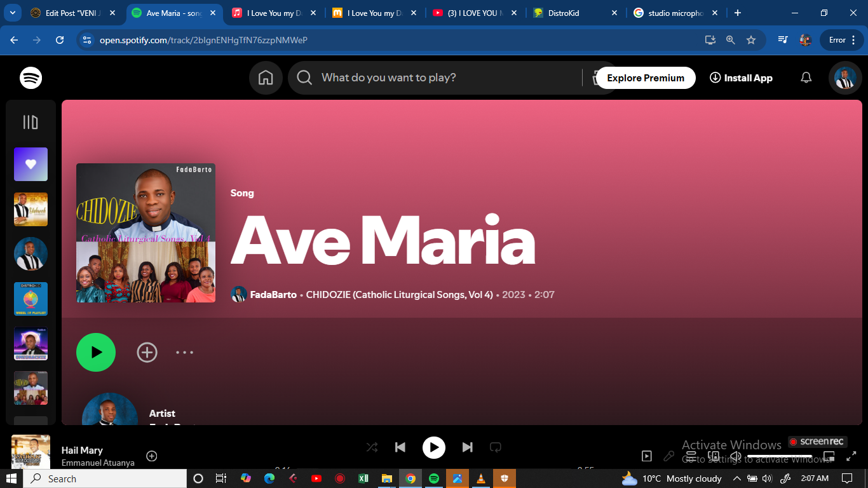868x488 pixels.
Task: Toggle shuffle in the player
Action: (372, 447)
